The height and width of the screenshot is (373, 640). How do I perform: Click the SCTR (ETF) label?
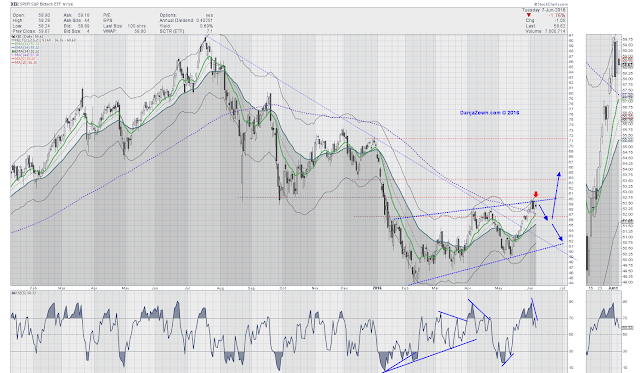172,31
